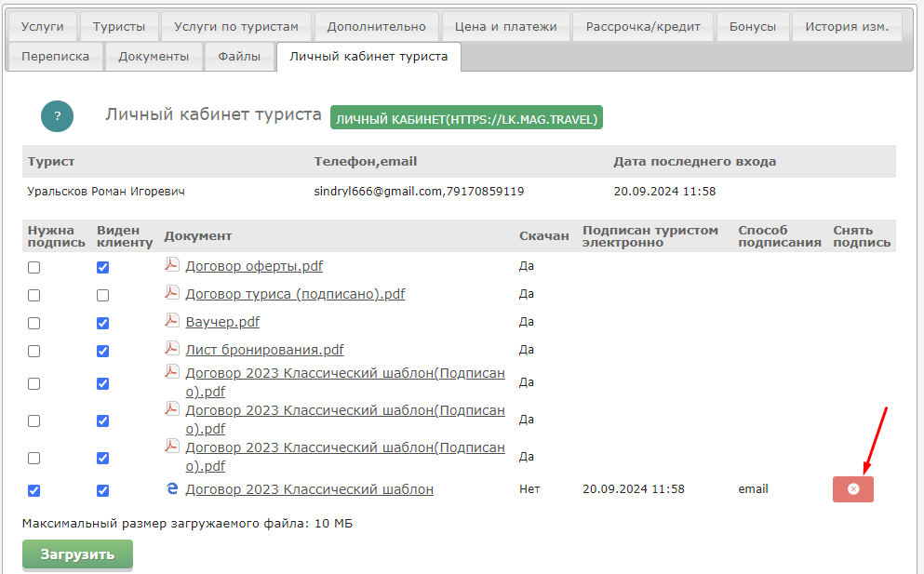Uncheck 'Виден клиенту' in the email-signed contract row

(102, 490)
